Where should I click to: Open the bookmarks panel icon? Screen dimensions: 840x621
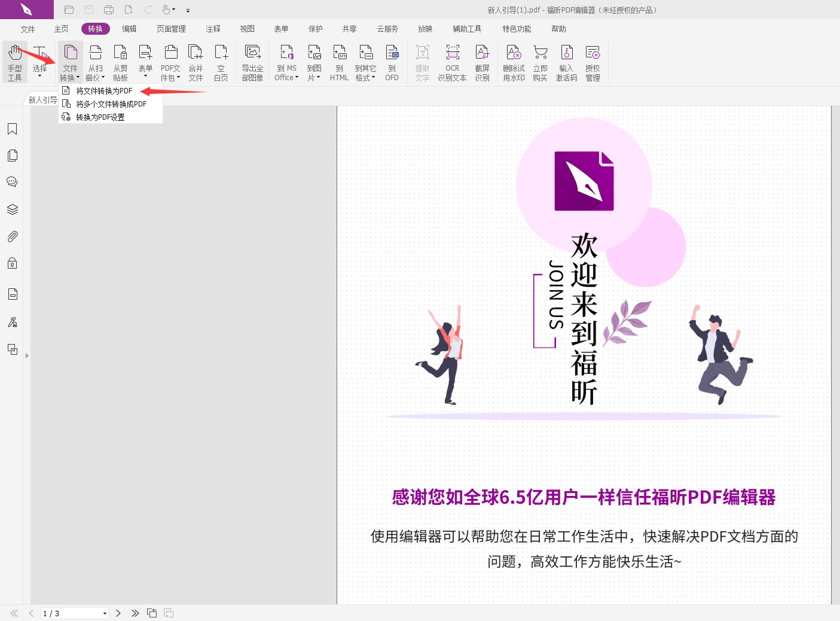coord(12,129)
